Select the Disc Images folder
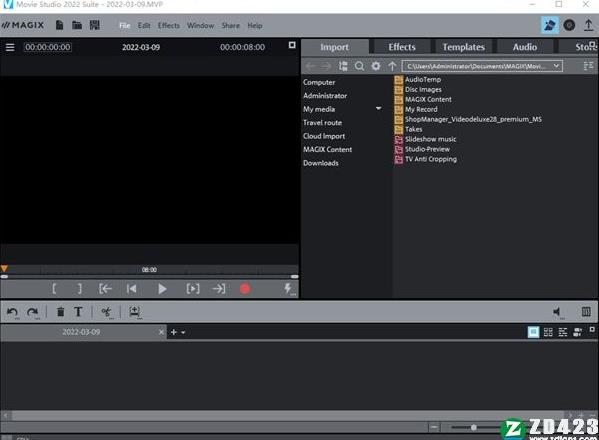Screen dimensions: 599x440 coord(423,89)
